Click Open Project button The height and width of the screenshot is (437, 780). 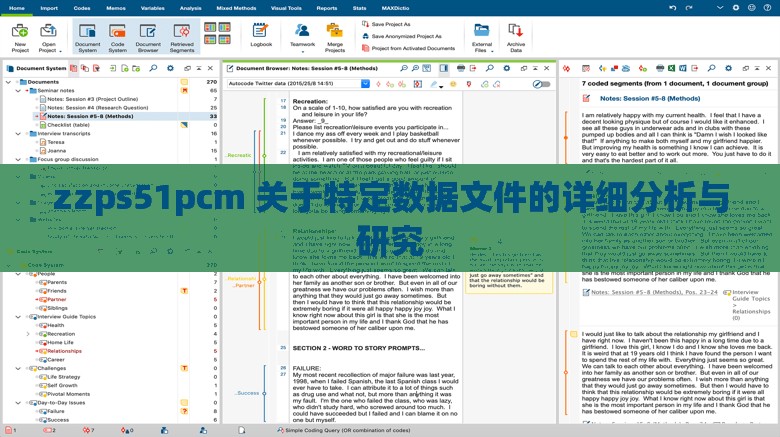coord(49,37)
